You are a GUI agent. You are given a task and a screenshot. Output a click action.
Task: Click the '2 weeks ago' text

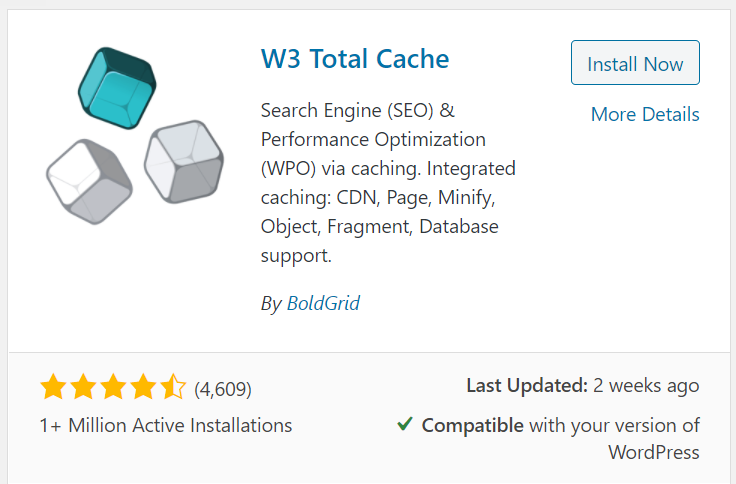coord(646,386)
